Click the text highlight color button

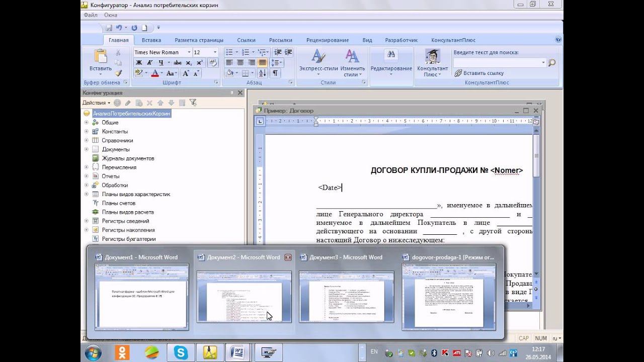[139, 73]
